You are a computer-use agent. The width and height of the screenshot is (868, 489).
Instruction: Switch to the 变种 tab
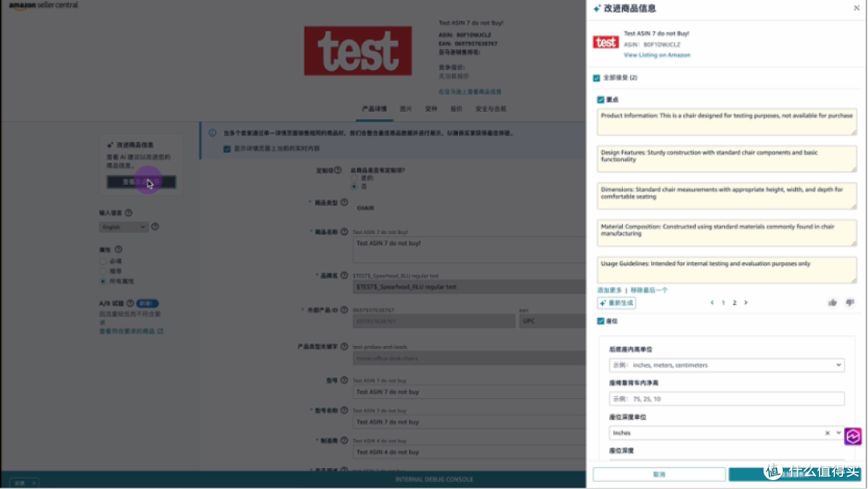tap(431, 109)
